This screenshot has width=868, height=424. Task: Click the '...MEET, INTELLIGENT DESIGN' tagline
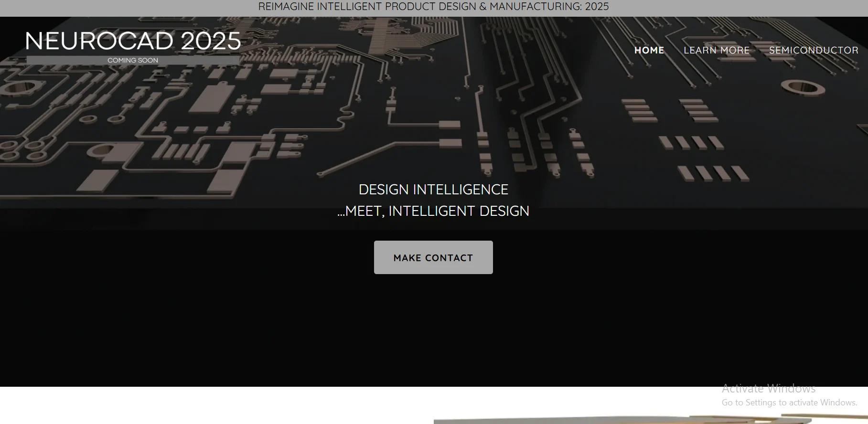click(433, 211)
